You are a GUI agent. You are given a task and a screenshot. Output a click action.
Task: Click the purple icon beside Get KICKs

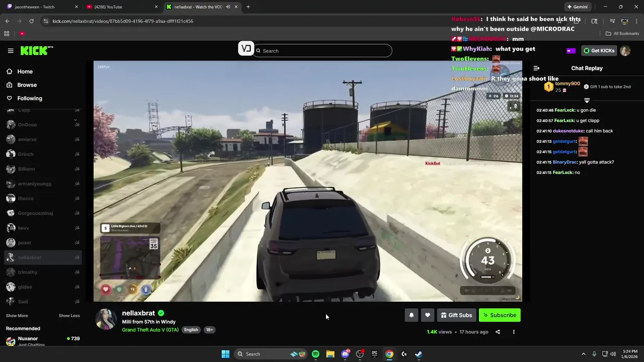click(571, 51)
